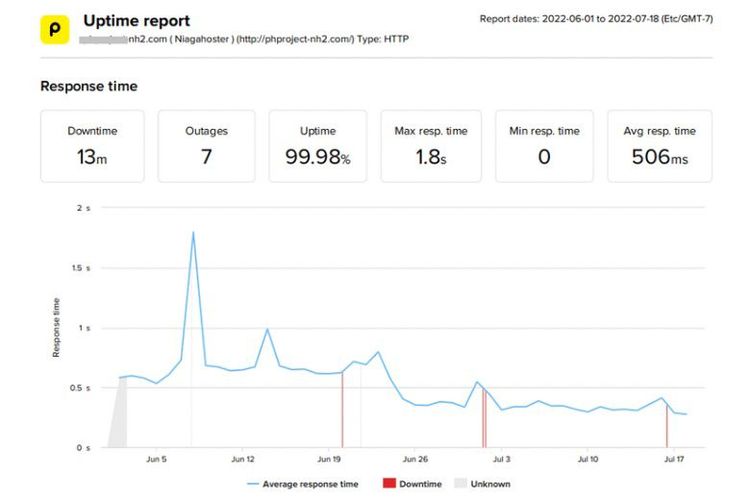Click the yellow Pingdom logo icon
The image size is (750, 500).
point(56,28)
